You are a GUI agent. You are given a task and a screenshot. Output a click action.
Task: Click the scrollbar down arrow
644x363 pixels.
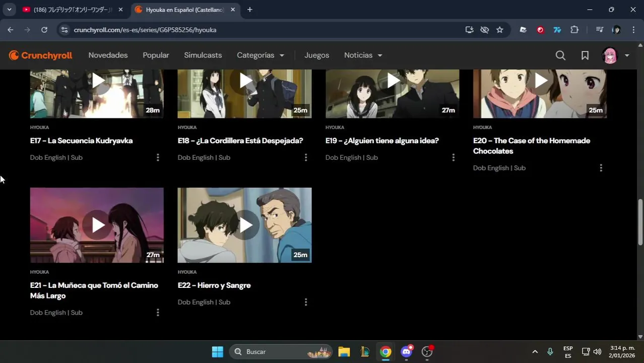[x=640, y=337]
